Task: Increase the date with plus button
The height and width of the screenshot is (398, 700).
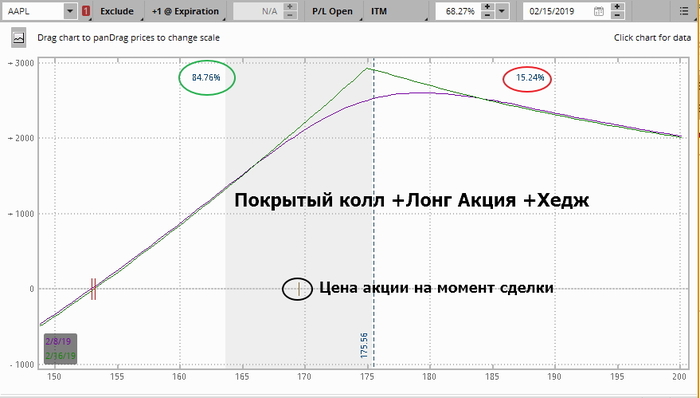Action: point(617,7)
